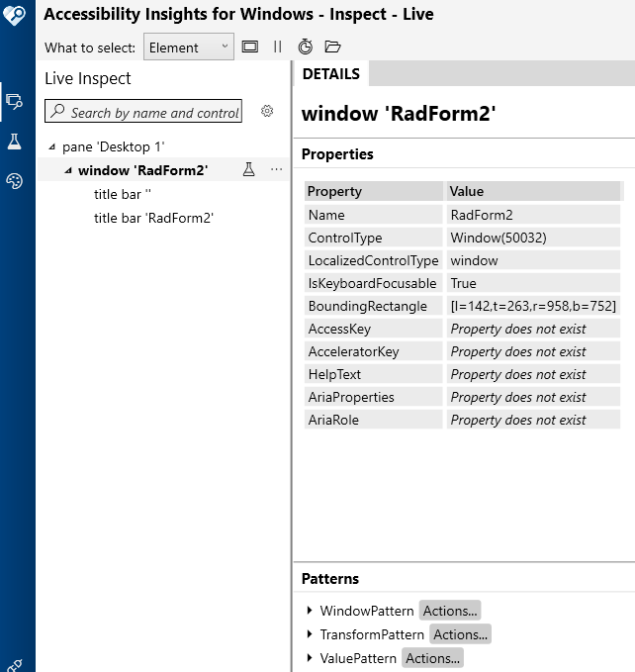The width and height of the screenshot is (635, 672).
Task: Click the magnifier icon in search box
Action: click(x=57, y=111)
